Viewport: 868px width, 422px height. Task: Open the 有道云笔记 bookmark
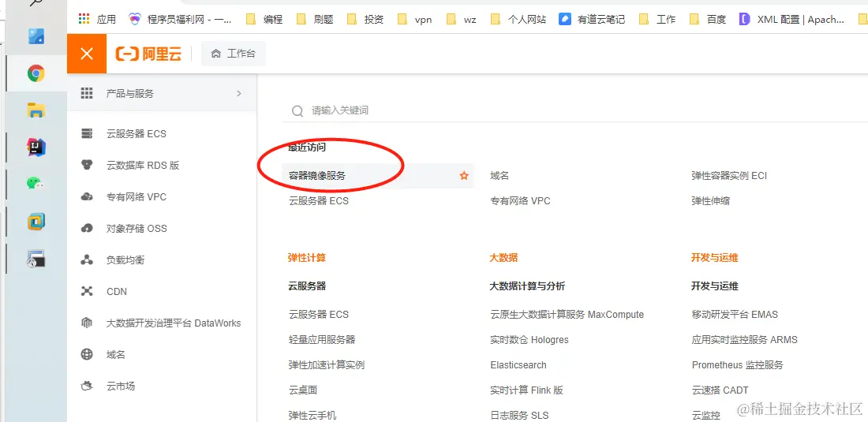click(x=593, y=20)
